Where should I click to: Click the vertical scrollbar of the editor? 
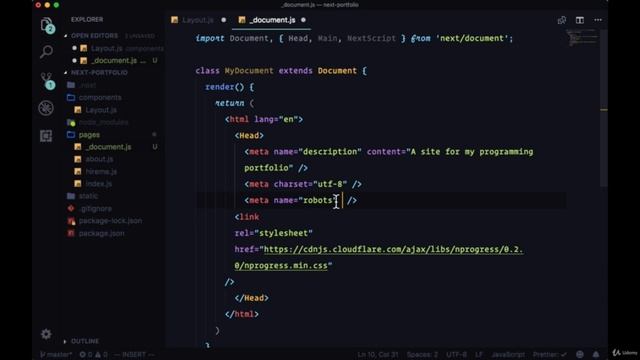coord(604,108)
